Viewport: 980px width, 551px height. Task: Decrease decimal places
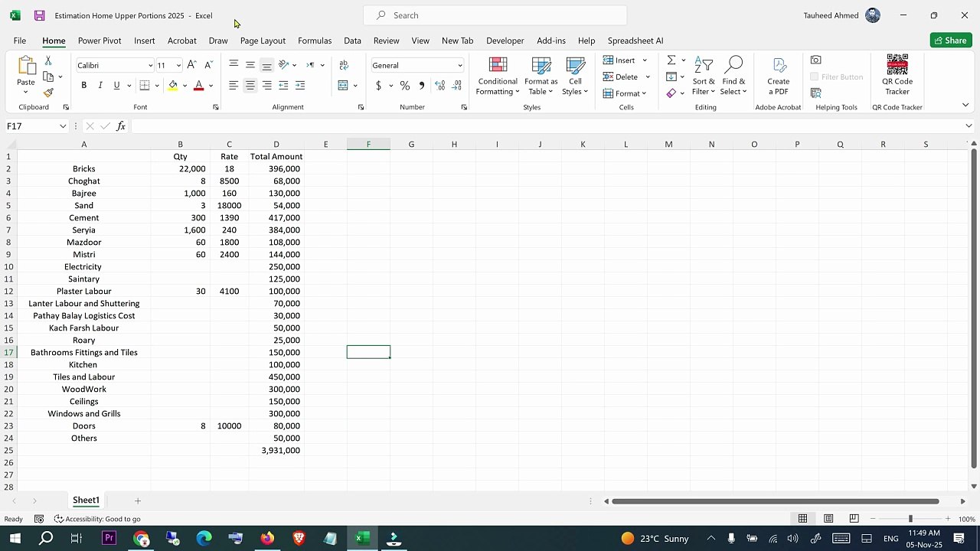(x=458, y=86)
